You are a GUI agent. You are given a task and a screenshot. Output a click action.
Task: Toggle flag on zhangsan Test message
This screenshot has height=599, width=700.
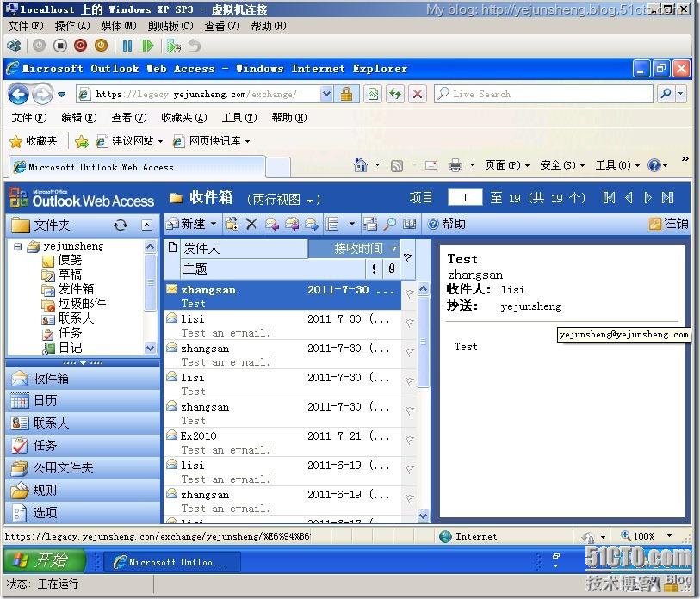[409, 293]
